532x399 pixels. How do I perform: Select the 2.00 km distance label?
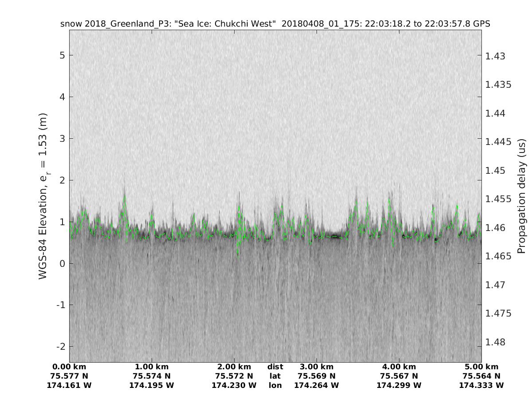[234, 367]
